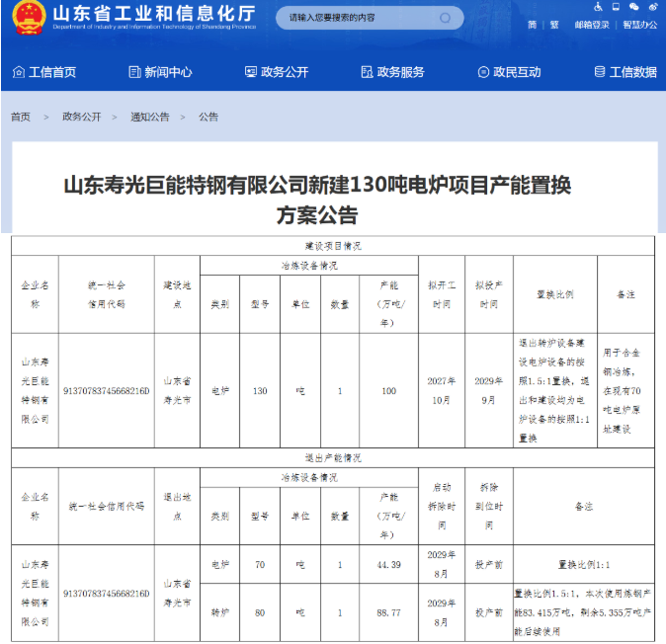The width and height of the screenshot is (666, 644).
Task: Click the 退出产能情况 section header
Action: [333, 457]
